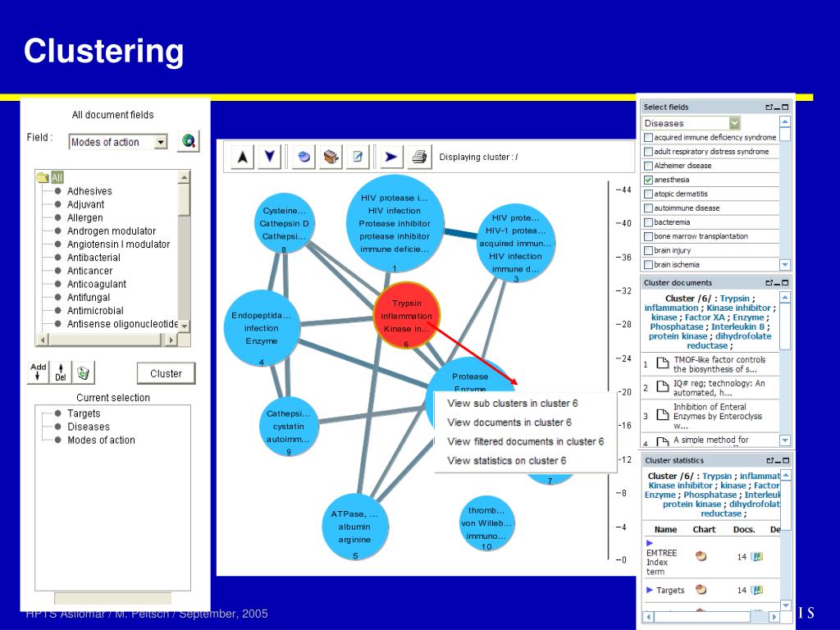Click the Del field button
840x630 pixels.
tap(61, 372)
